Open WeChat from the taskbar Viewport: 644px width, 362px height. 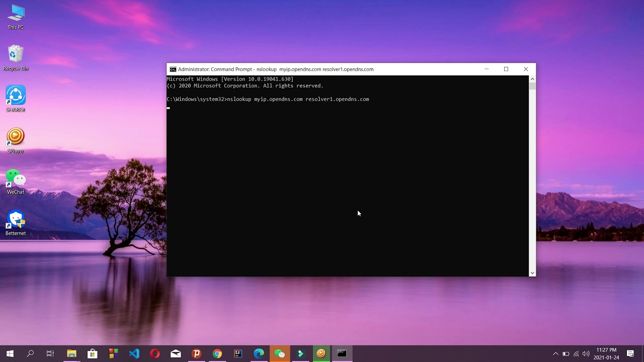[x=280, y=354]
